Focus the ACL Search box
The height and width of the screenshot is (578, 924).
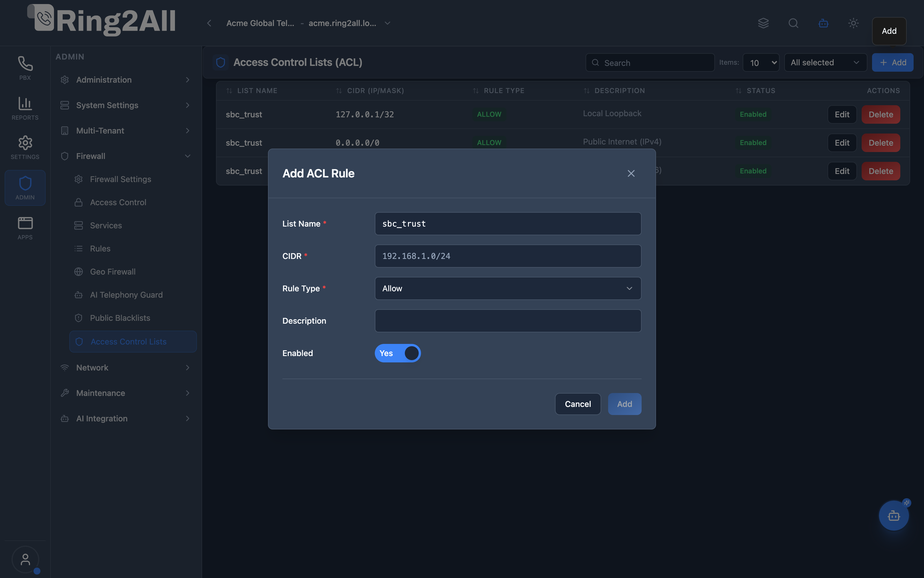[650, 63]
